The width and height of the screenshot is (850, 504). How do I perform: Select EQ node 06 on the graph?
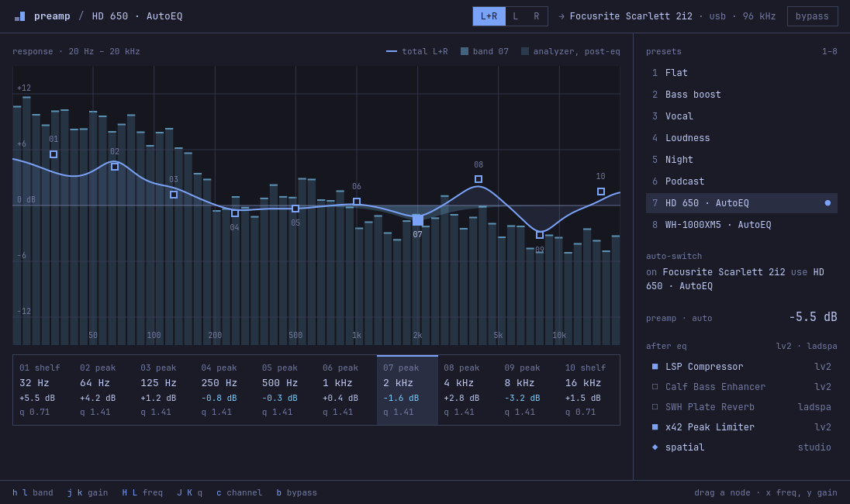pos(357,202)
